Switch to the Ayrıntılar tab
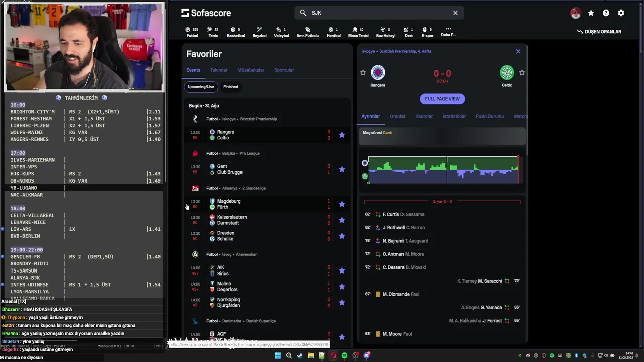 [371, 116]
